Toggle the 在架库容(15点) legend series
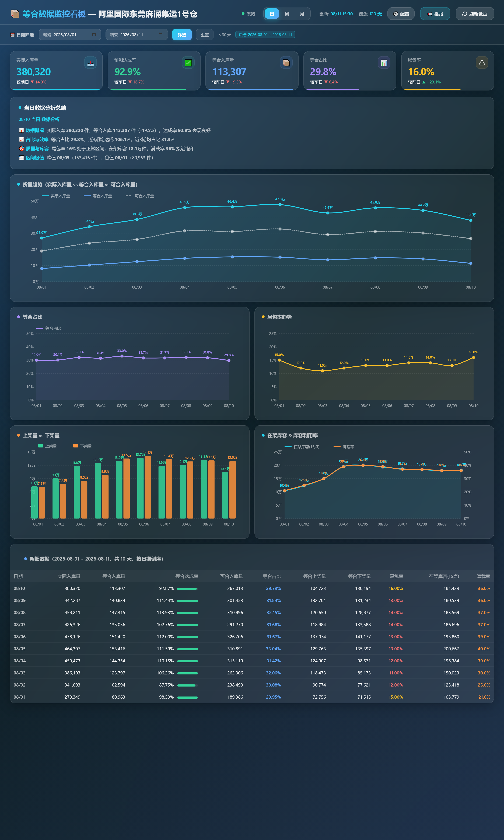 pyautogui.click(x=302, y=447)
